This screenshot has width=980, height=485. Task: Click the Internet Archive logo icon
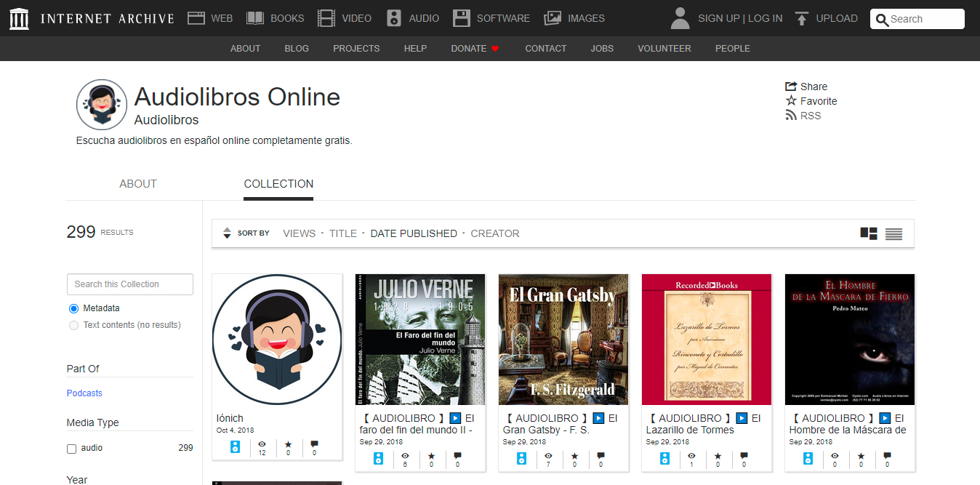pos(20,19)
